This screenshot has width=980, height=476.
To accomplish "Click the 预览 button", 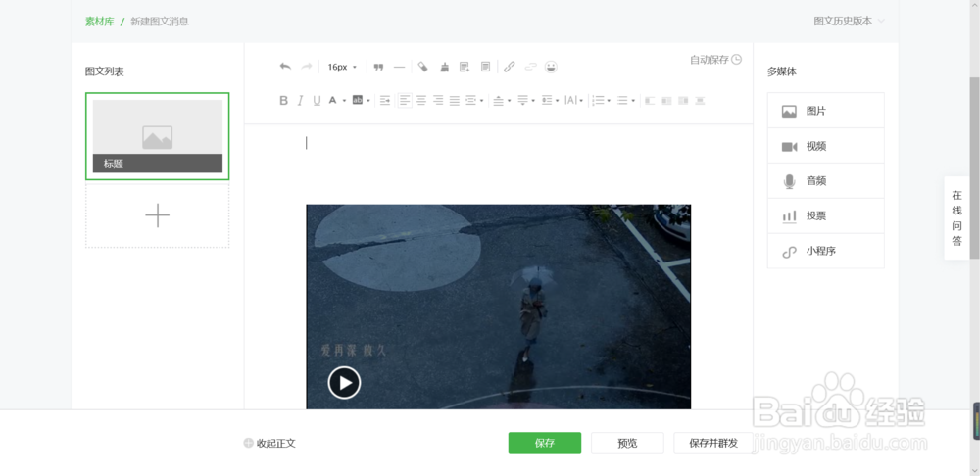I will tap(627, 443).
